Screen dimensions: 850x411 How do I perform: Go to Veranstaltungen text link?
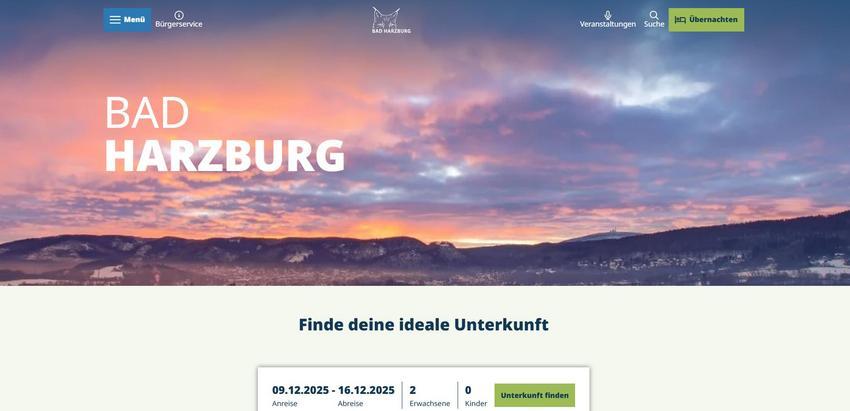pyautogui.click(x=608, y=24)
